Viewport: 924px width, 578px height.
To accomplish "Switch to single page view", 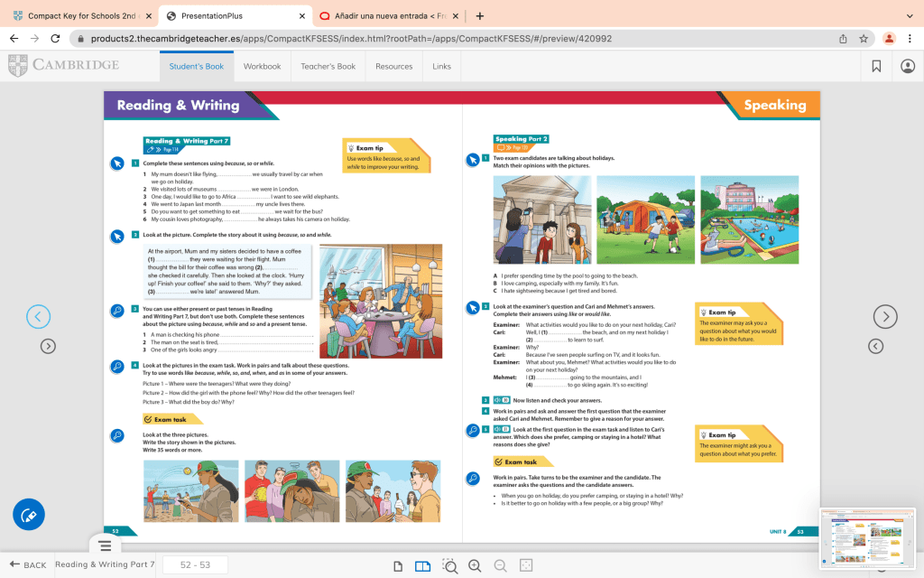I will pos(398,565).
